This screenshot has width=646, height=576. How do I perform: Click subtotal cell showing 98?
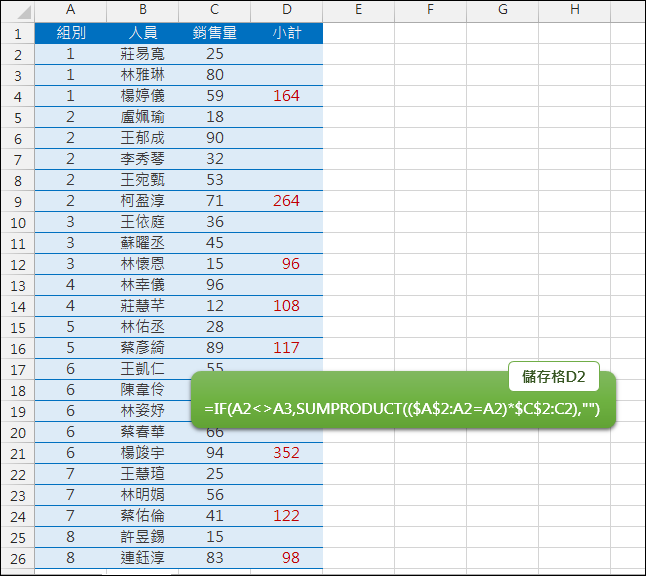(x=287, y=558)
